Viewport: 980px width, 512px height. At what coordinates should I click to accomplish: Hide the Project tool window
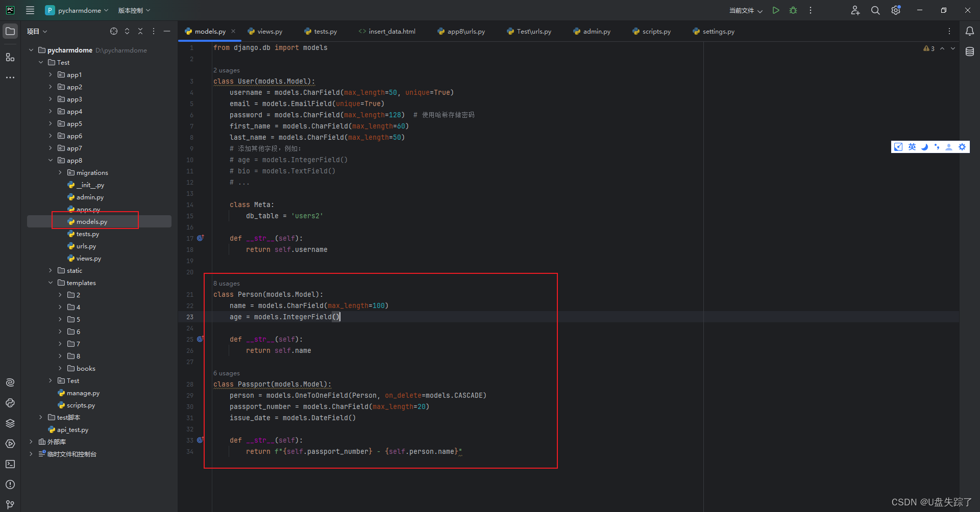[167, 31]
